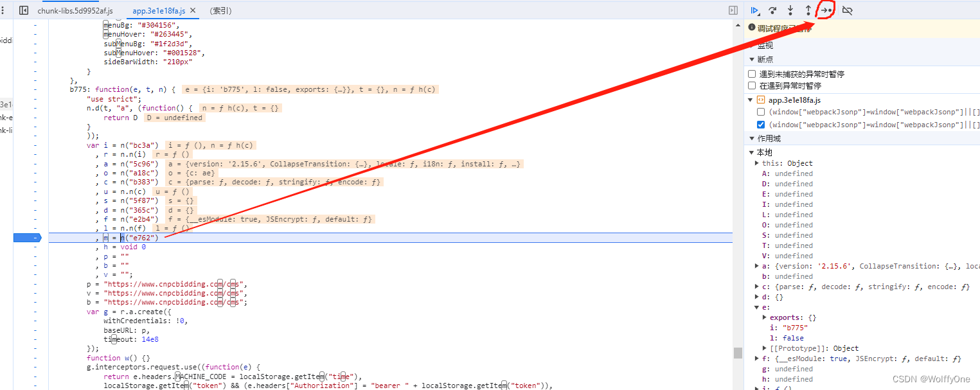Click code line 'function w() {}'
The height and width of the screenshot is (390, 980).
[x=118, y=358]
